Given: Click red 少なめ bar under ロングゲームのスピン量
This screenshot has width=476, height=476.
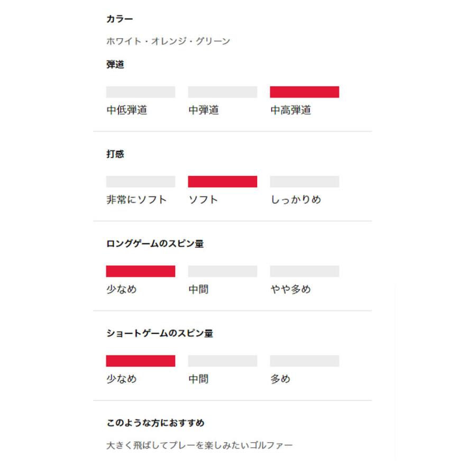Looking at the screenshot, I should pos(140,271).
